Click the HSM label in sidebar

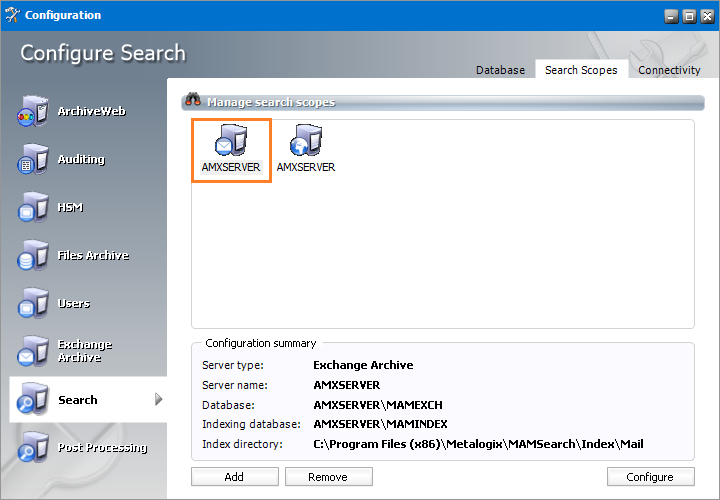(x=70, y=208)
